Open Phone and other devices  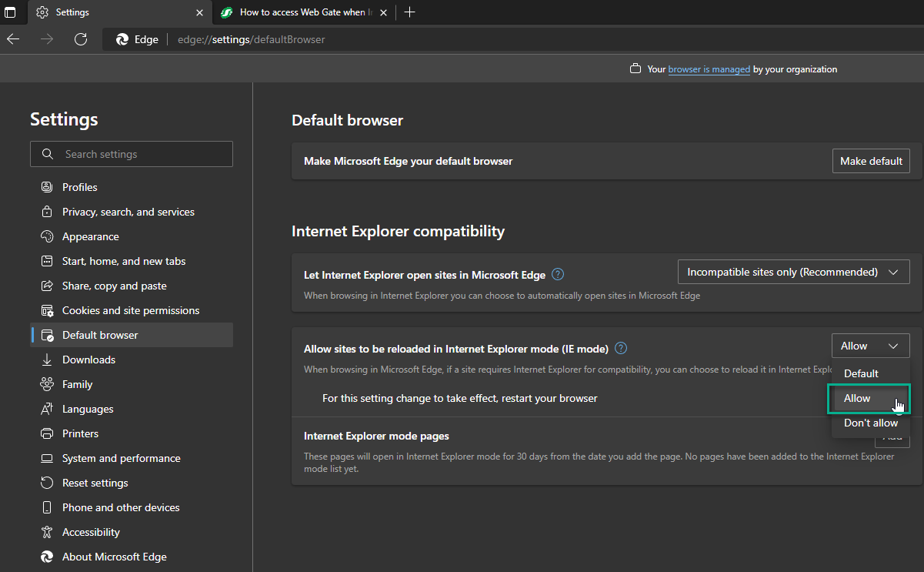(x=132, y=507)
